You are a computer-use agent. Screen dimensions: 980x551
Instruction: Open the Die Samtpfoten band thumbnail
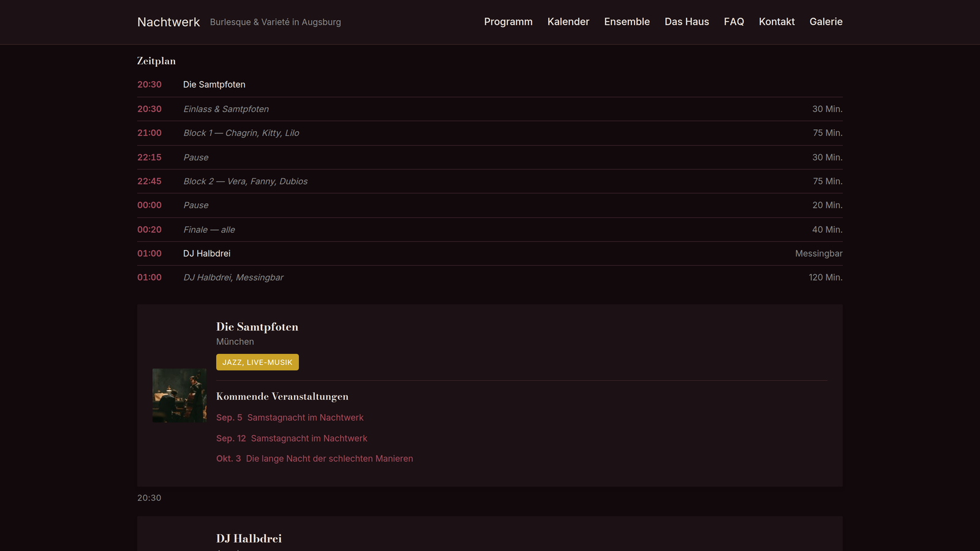(x=179, y=395)
